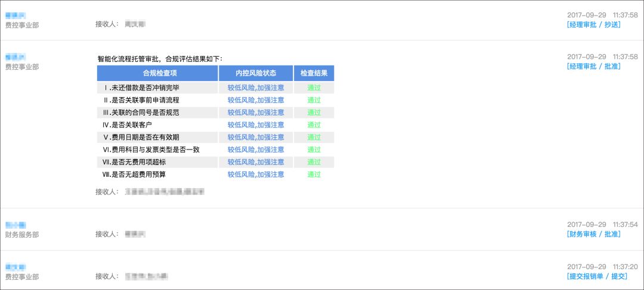Click risk status for 是否无费用项超标 row
Image resolution: width=644 pixels, height=290 pixels.
[x=256, y=162]
